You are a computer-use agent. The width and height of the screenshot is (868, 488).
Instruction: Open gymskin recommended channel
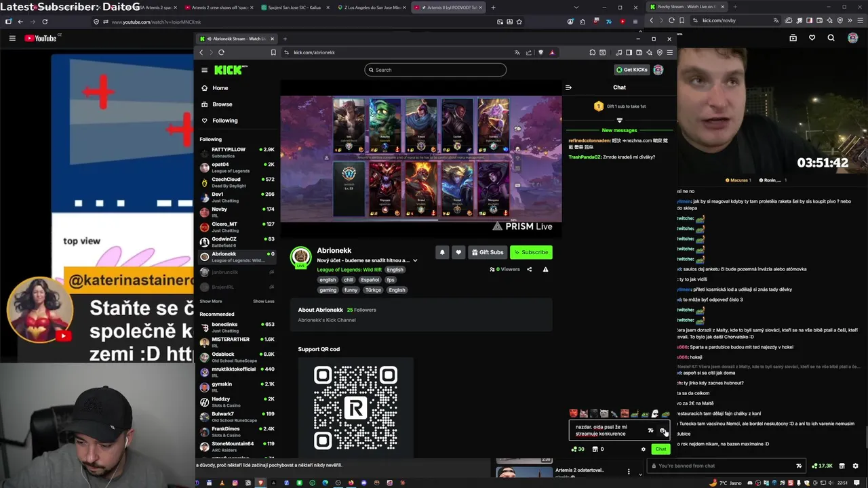[237, 386]
